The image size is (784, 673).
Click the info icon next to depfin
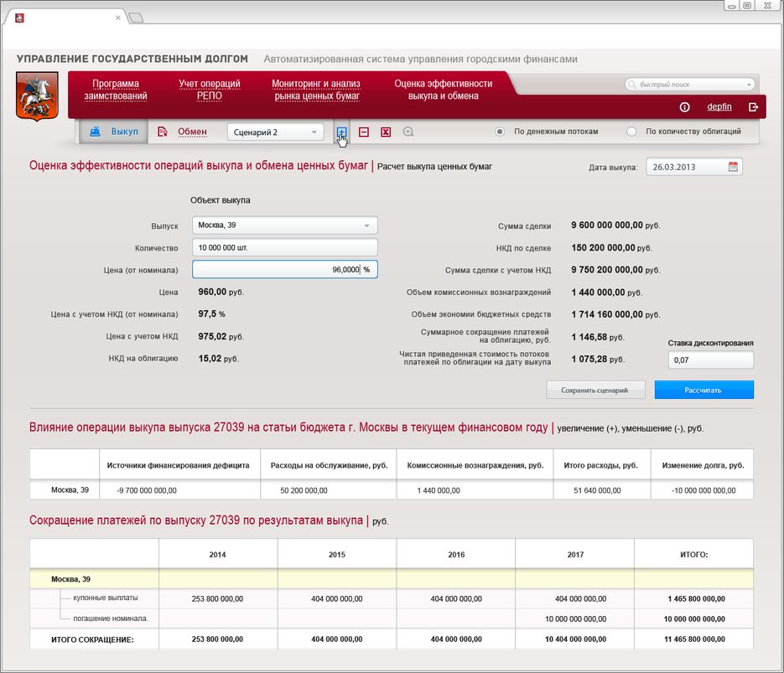tap(684, 107)
